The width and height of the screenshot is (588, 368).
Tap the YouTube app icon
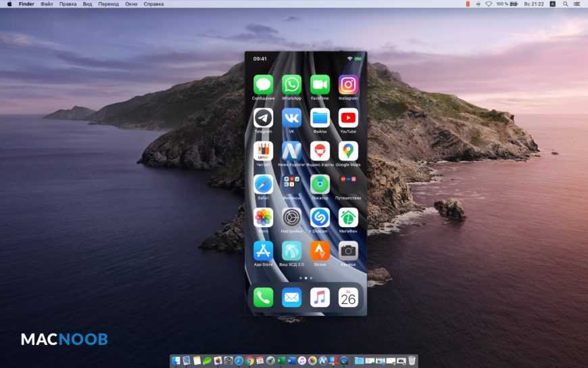(348, 118)
